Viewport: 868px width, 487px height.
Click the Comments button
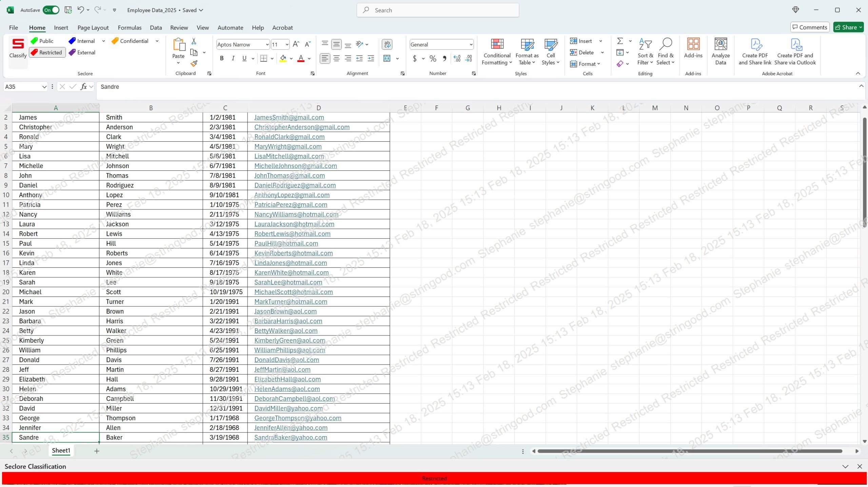pos(810,27)
